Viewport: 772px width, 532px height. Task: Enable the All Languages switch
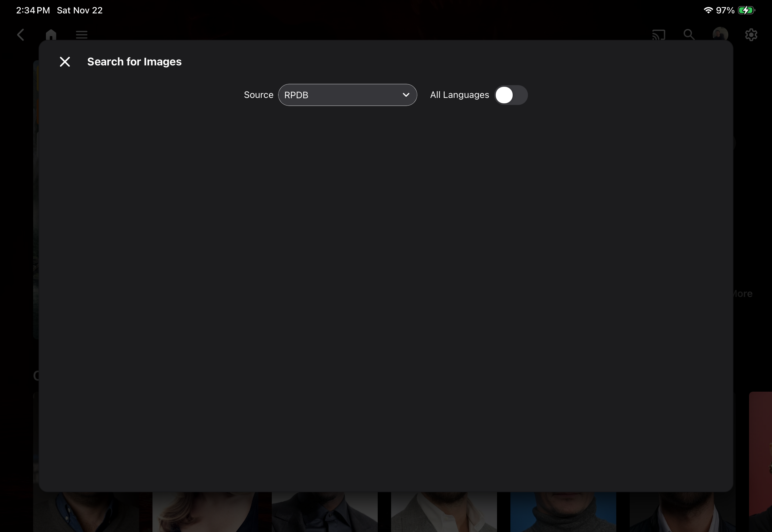(511, 95)
